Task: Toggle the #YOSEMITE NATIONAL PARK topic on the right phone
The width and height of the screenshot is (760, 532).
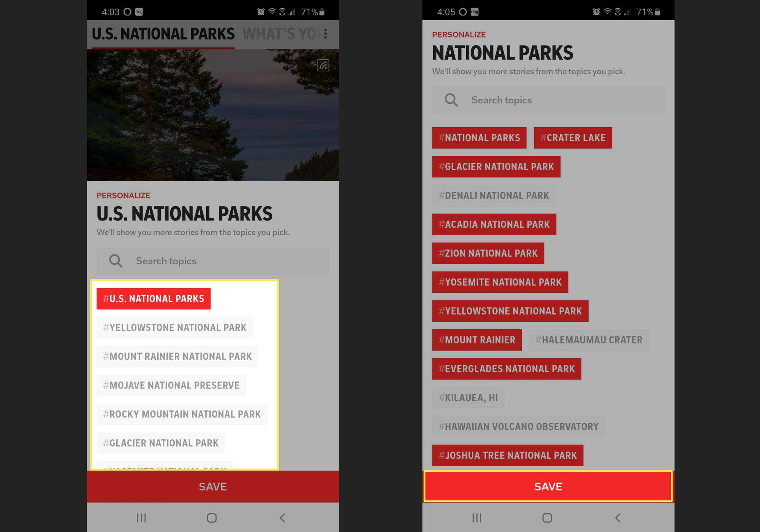Action: [x=500, y=282]
